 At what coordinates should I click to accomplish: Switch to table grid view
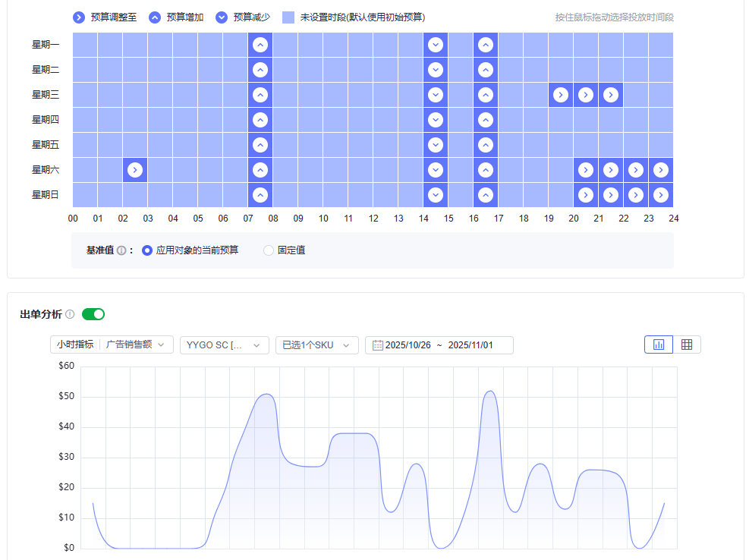pos(687,344)
